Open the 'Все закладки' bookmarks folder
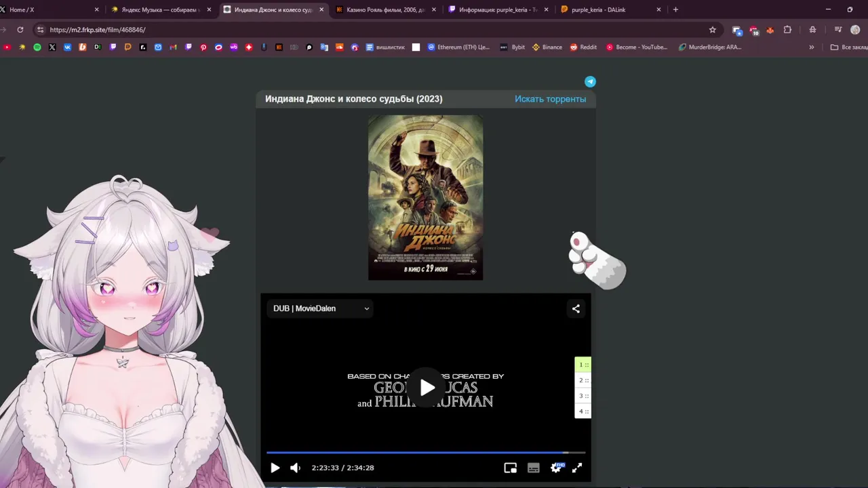Viewport: 868px width, 488px height. [849, 47]
